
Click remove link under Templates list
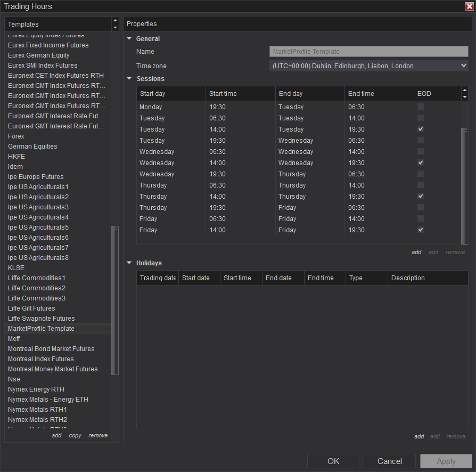tap(98, 436)
